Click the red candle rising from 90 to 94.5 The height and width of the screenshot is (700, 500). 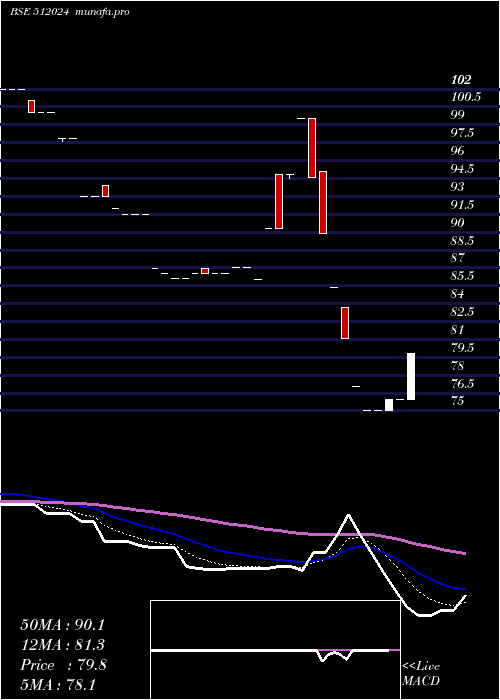pyautogui.click(x=279, y=201)
